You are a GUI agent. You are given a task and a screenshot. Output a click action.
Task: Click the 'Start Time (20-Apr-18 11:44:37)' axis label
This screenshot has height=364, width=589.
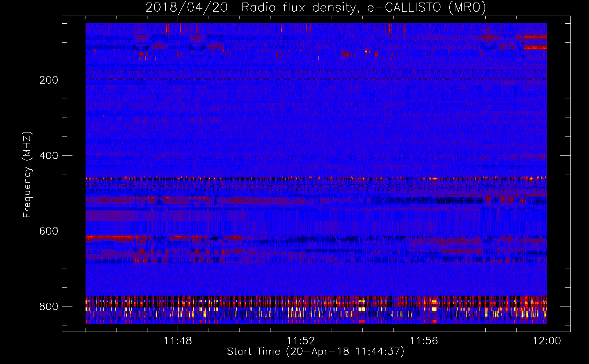(316, 352)
